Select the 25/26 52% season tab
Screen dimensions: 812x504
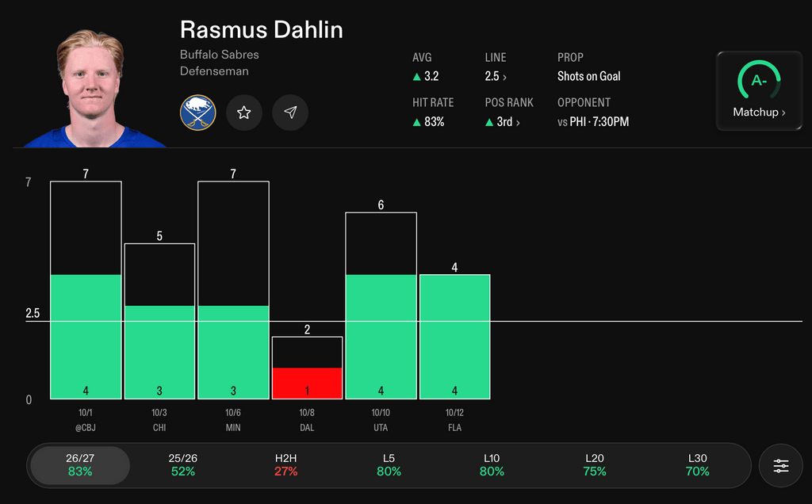tap(183, 465)
